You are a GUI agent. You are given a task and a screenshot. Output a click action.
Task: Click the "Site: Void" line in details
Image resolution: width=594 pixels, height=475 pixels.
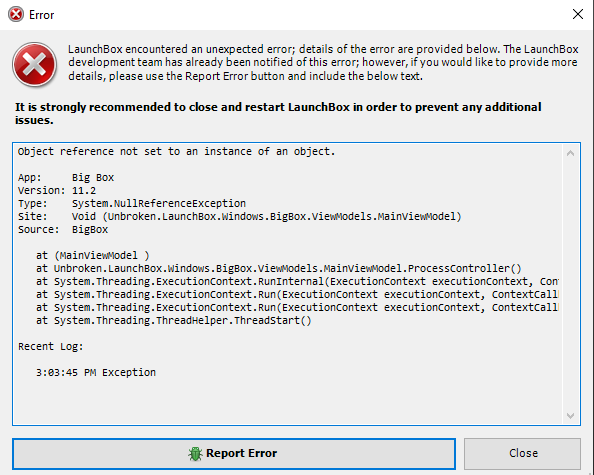coord(239,216)
